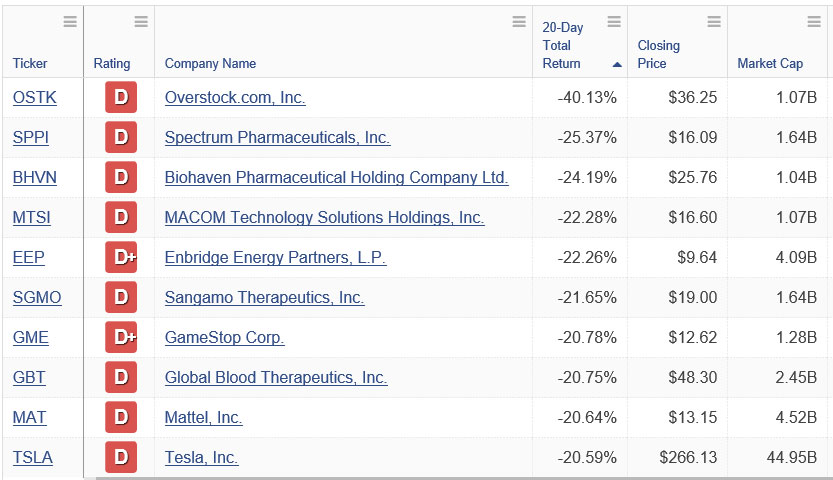Image resolution: width=833 pixels, height=480 pixels.
Task: Click the D rating badge for OSTK
Action: (121, 97)
